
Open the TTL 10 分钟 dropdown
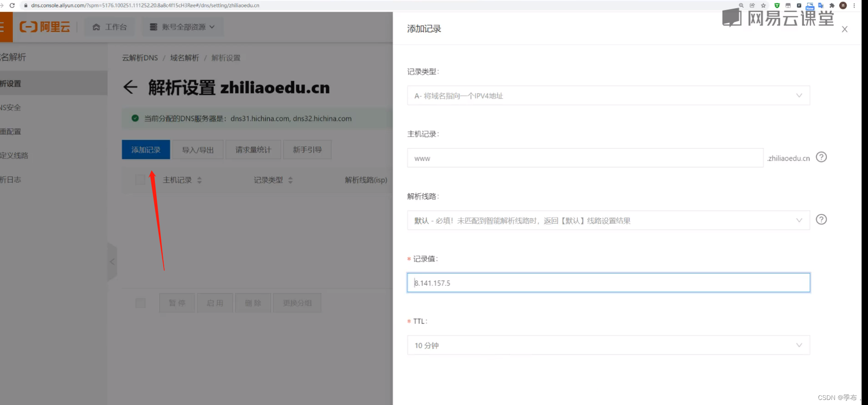point(608,345)
